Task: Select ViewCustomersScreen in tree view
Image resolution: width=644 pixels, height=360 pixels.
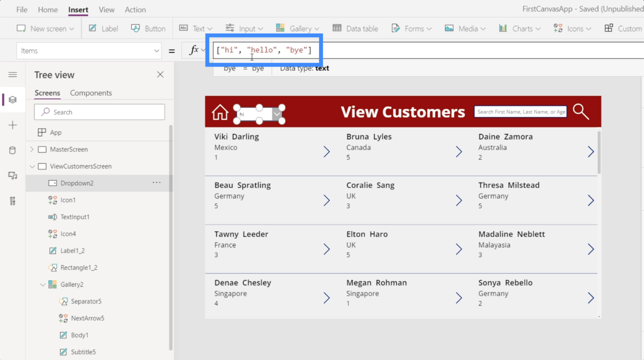Action: pyautogui.click(x=80, y=166)
